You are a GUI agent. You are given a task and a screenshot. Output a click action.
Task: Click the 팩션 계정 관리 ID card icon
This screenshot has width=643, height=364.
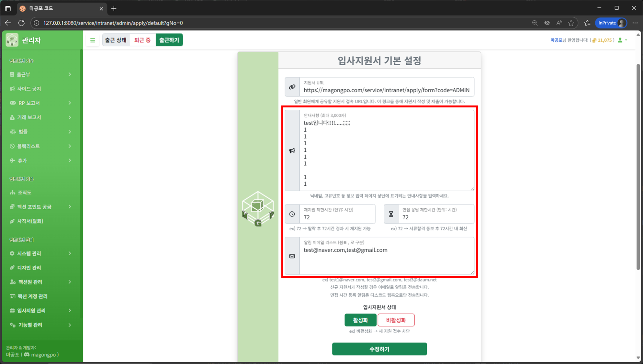coord(12,296)
